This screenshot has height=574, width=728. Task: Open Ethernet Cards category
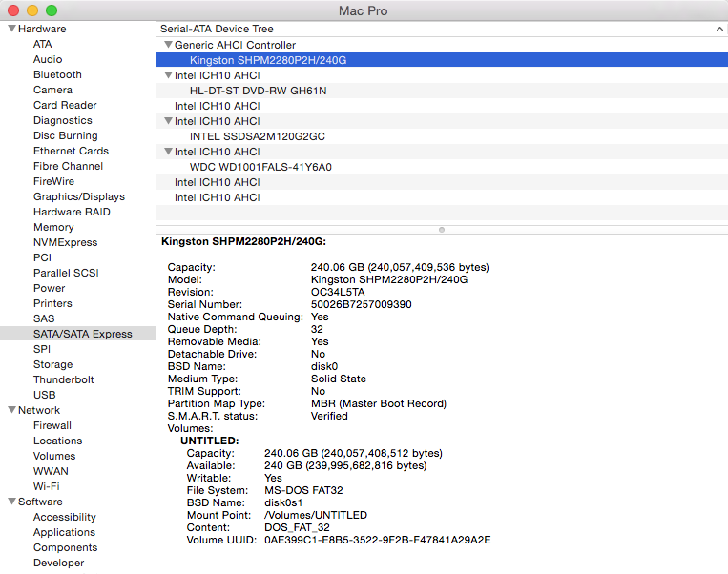71,151
